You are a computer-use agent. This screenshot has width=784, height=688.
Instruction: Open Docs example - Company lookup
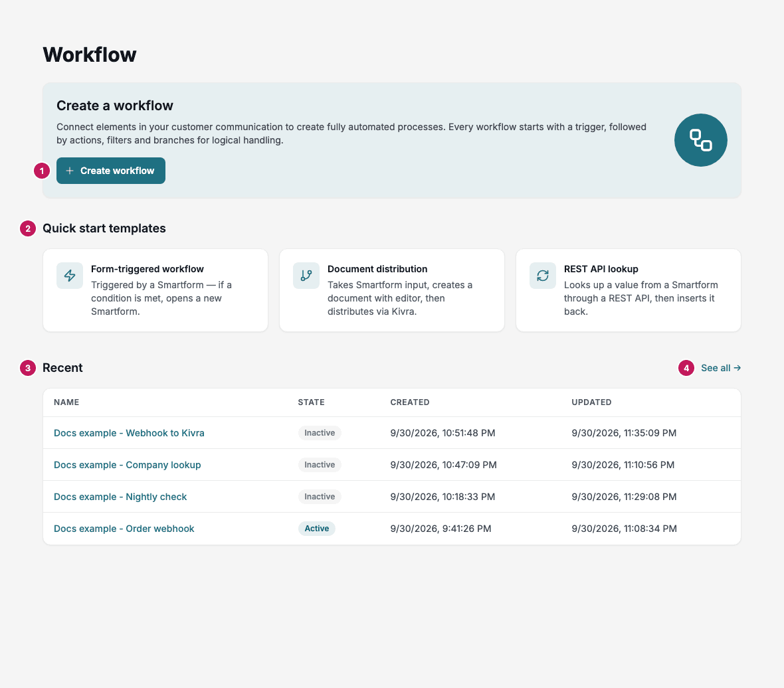(x=127, y=465)
